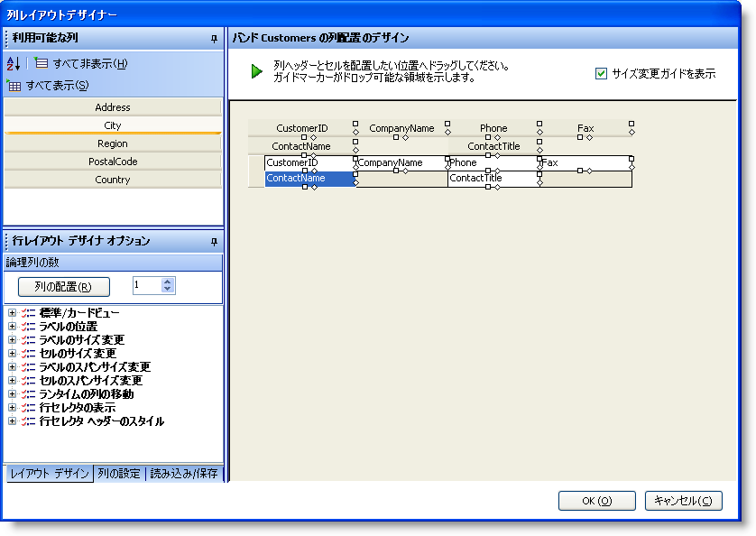This screenshot has height=536, width=756.
Task: Click the pin icon on 行レイアウト デザイナ オプション panel
Action: click(215, 241)
